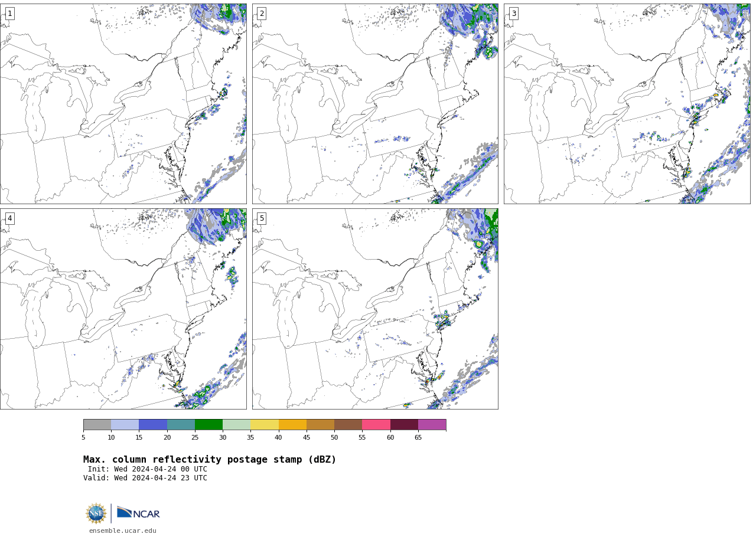Click the NSF seal logo
756x537 pixels.
pyautogui.click(x=96, y=513)
